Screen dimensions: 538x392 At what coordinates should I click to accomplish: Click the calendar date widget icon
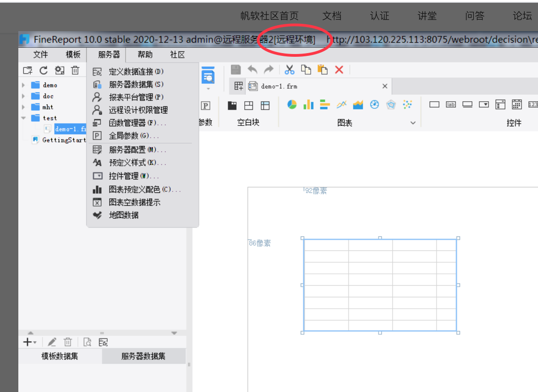(517, 104)
